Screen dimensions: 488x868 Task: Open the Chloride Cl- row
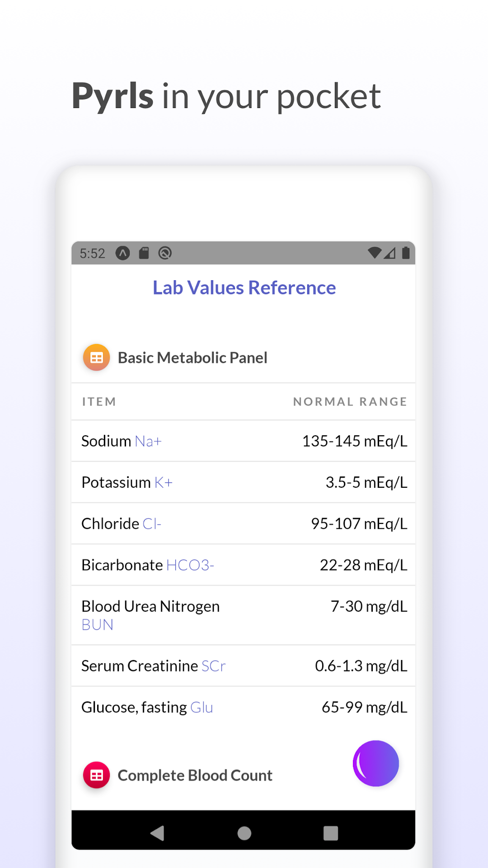click(244, 524)
